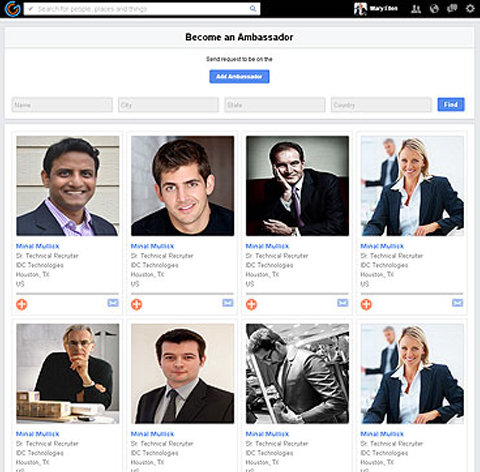Click the Name filter field

point(62,105)
